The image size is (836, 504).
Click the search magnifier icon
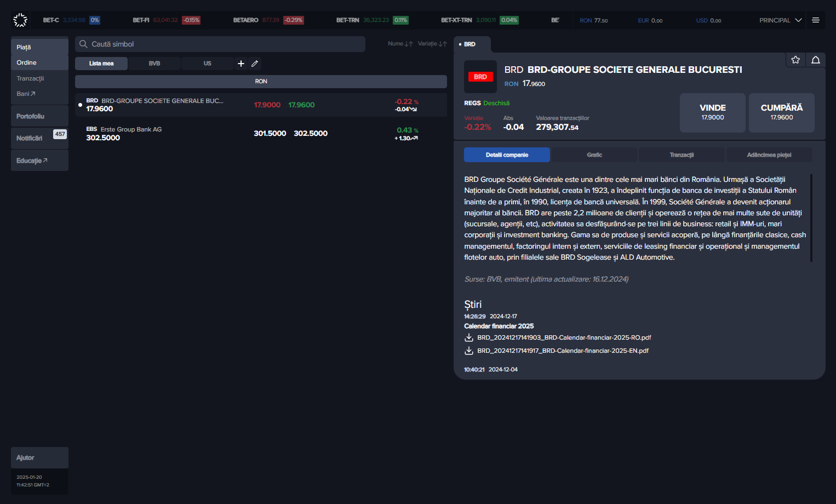(83, 44)
